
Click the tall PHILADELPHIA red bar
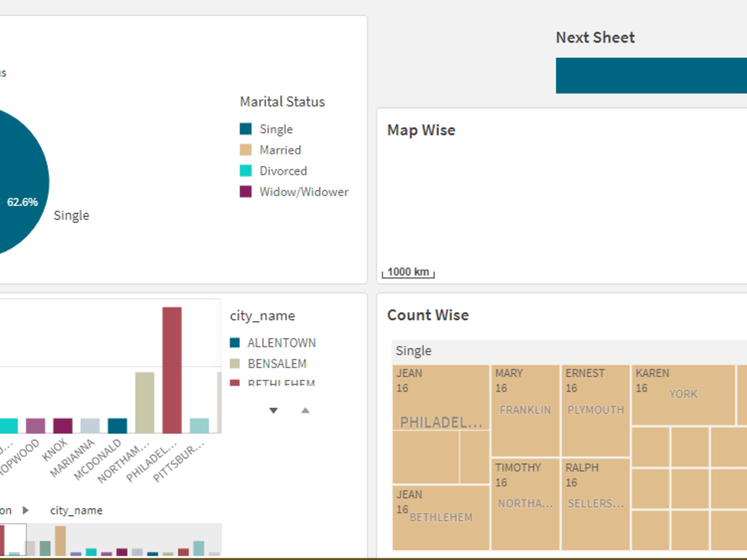(172, 370)
